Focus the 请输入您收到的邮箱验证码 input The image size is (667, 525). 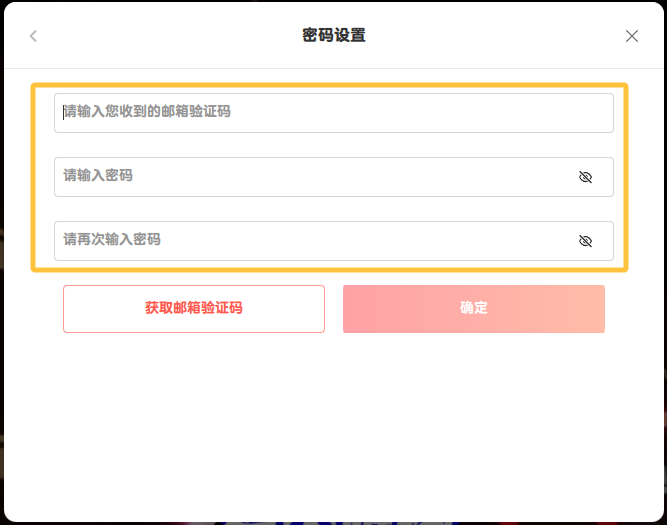click(333, 113)
